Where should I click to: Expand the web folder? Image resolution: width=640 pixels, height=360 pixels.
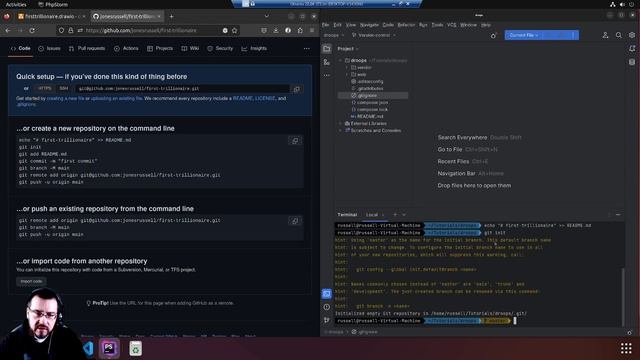pos(347,74)
